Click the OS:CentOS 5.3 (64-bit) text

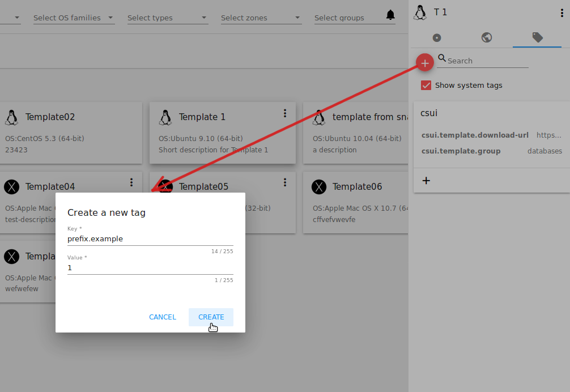tap(45, 139)
